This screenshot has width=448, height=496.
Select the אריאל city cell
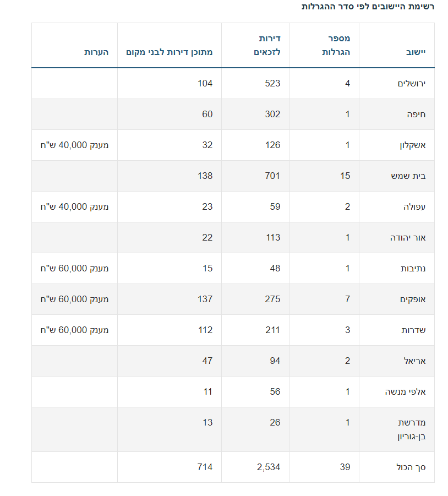[416, 361]
